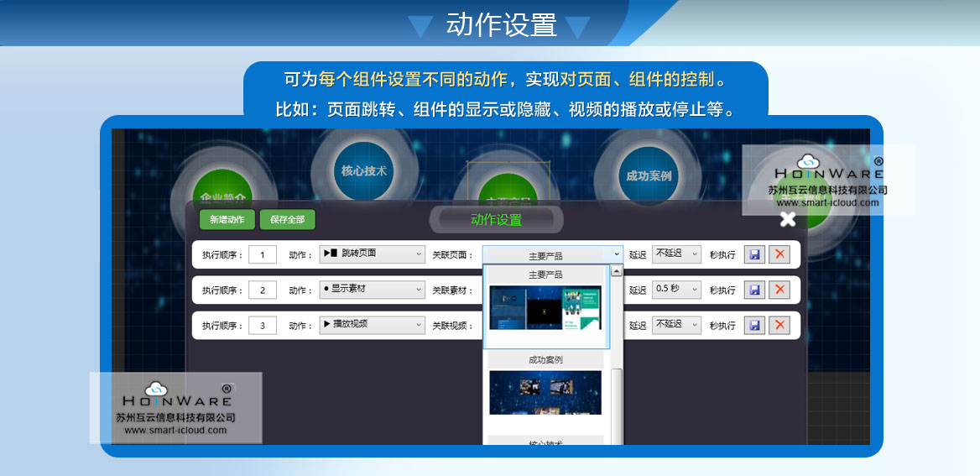Click the dropdown list scroll-up arrow
980x476 pixels.
(617, 271)
